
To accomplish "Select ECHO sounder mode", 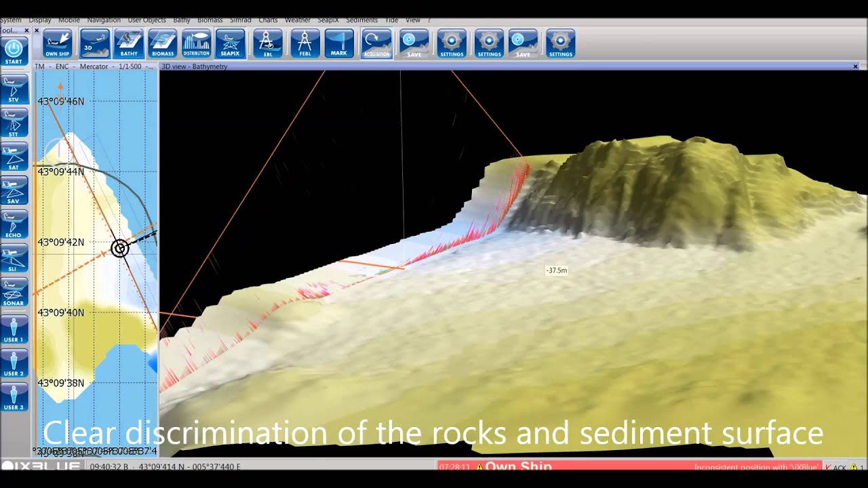I will [14, 225].
